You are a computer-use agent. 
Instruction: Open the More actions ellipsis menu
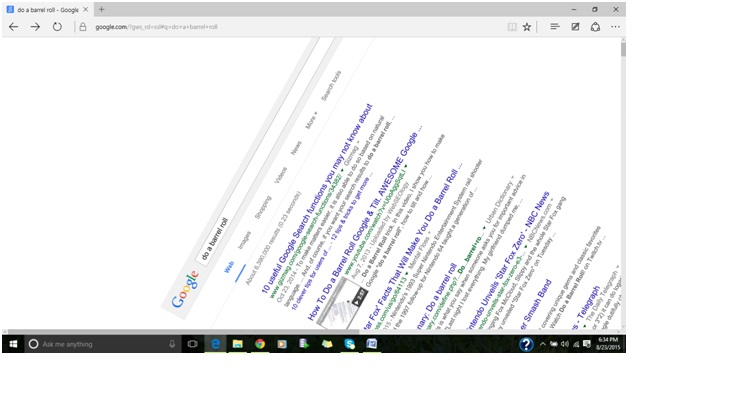tap(615, 27)
